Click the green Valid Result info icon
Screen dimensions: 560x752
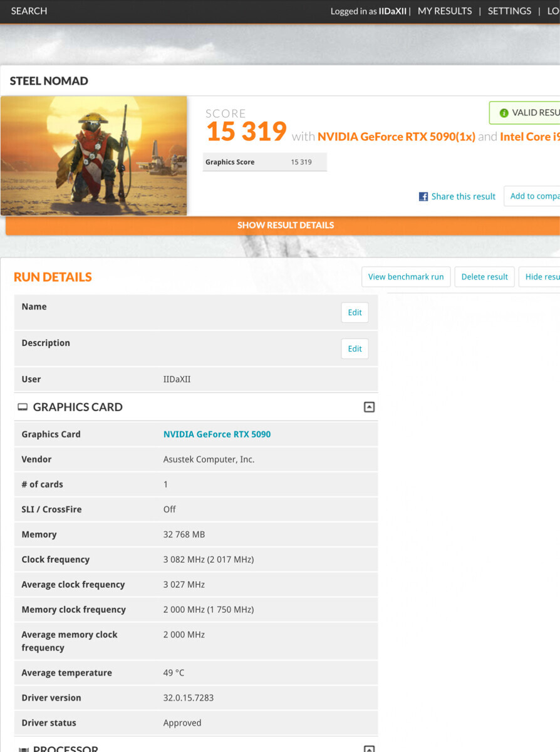(x=504, y=113)
